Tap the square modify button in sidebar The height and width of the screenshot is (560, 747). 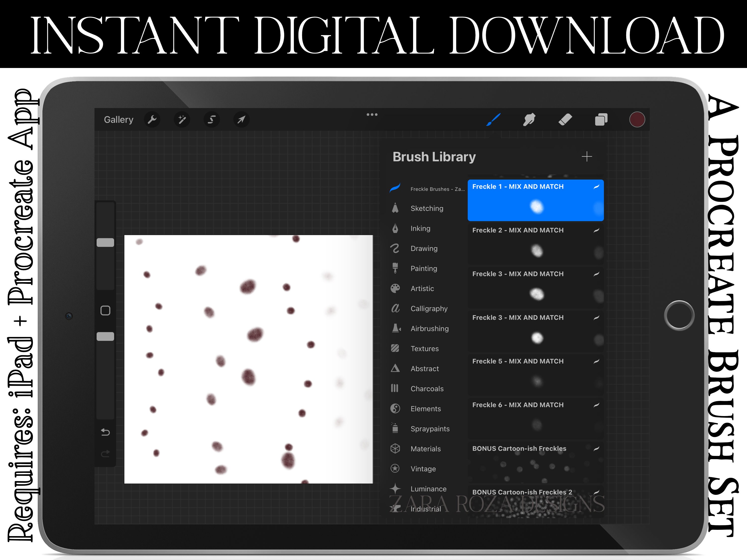(x=105, y=311)
